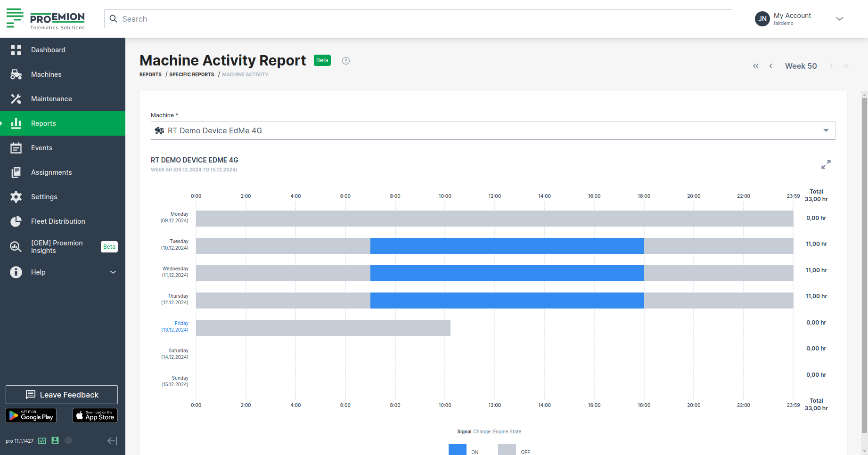Open the Google Play store badge
This screenshot has width=868, height=455.
click(31, 415)
